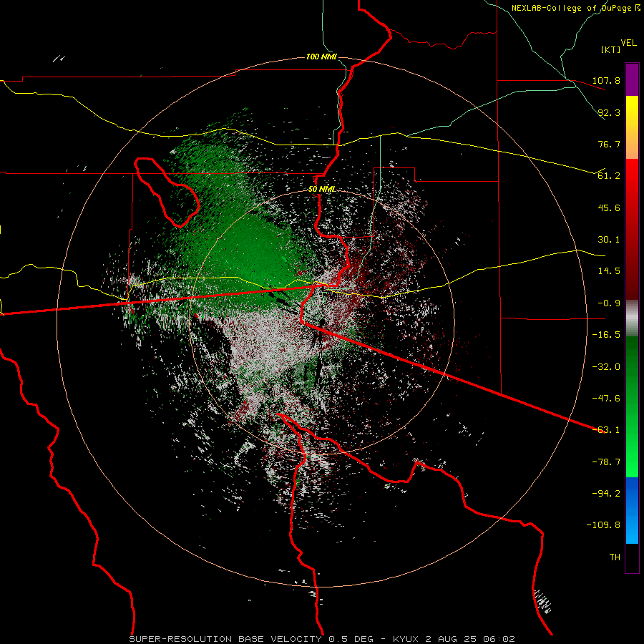Pick the purple segment of the velocity color bar

pyautogui.click(x=632, y=80)
